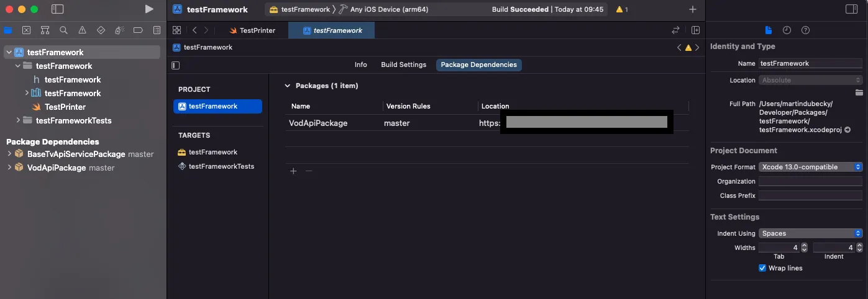Viewport: 868px width, 299px height.
Task: Toggle the project and targets list sidebar
Action: pyautogui.click(x=176, y=65)
